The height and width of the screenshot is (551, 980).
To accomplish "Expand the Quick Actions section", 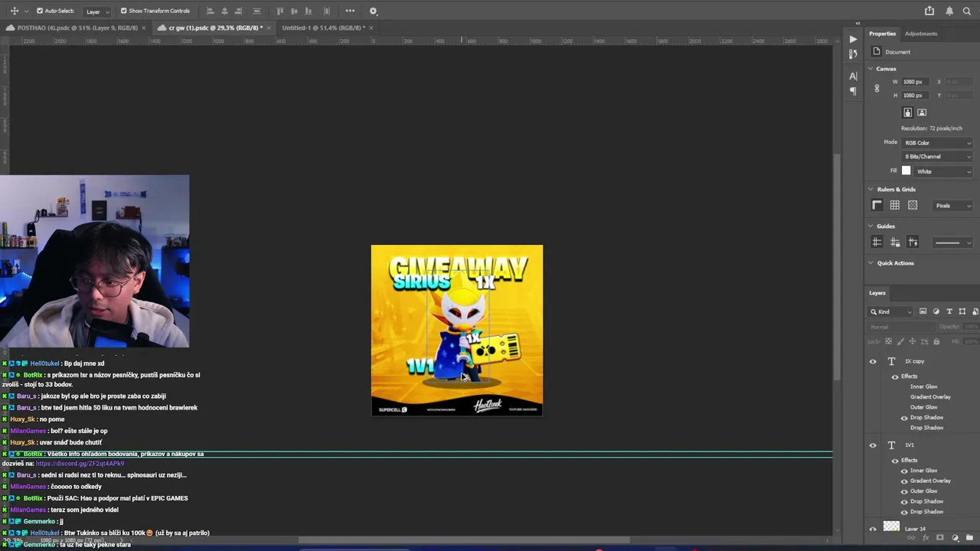I will click(871, 263).
